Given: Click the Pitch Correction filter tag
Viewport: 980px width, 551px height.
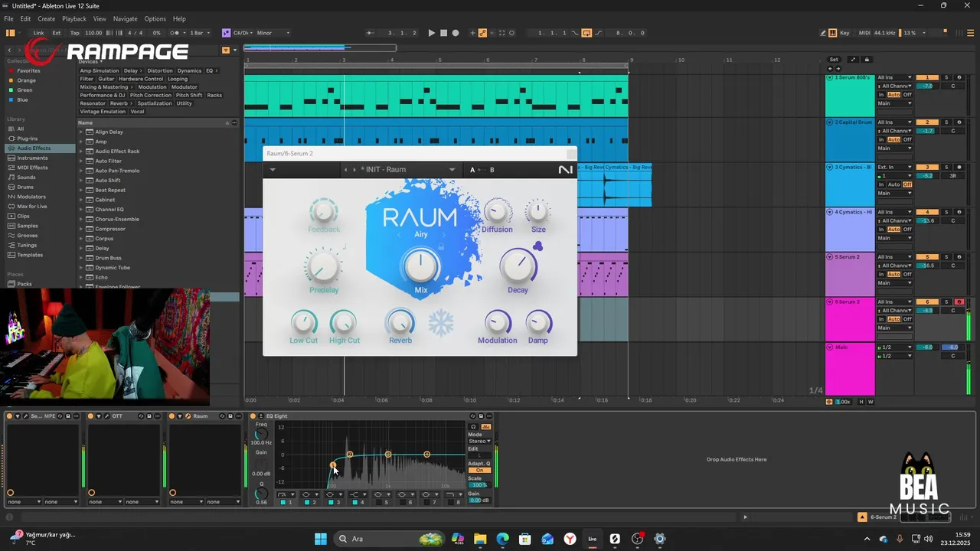Looking at the screenshot, I should 151,95.
